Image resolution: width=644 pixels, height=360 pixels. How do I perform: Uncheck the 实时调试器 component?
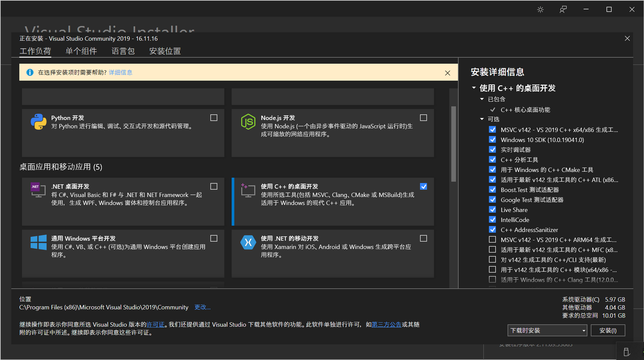pyautogui.click(x=492, y=150)
